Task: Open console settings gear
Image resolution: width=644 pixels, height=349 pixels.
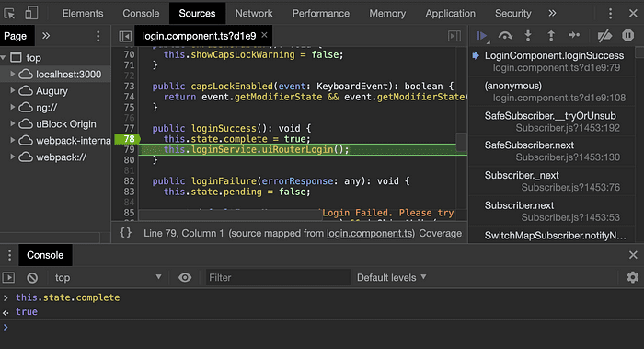Action: point(633,277)
